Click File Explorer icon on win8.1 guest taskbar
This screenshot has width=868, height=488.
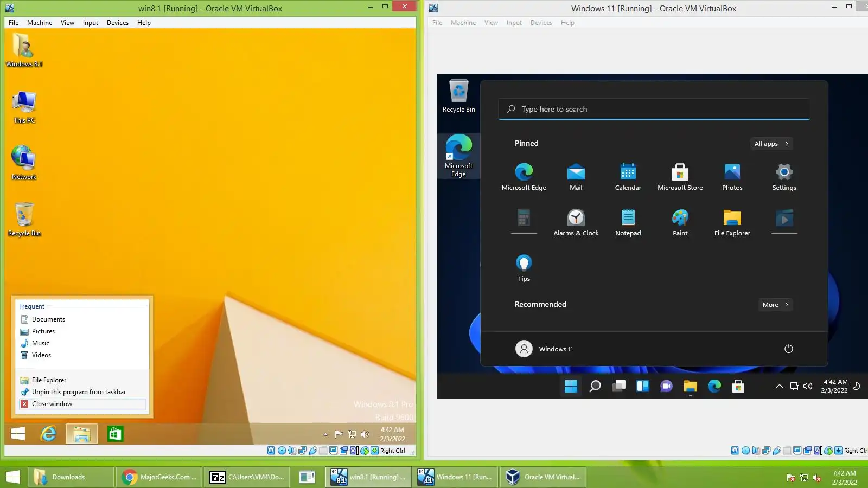click(x=82, y=434)
